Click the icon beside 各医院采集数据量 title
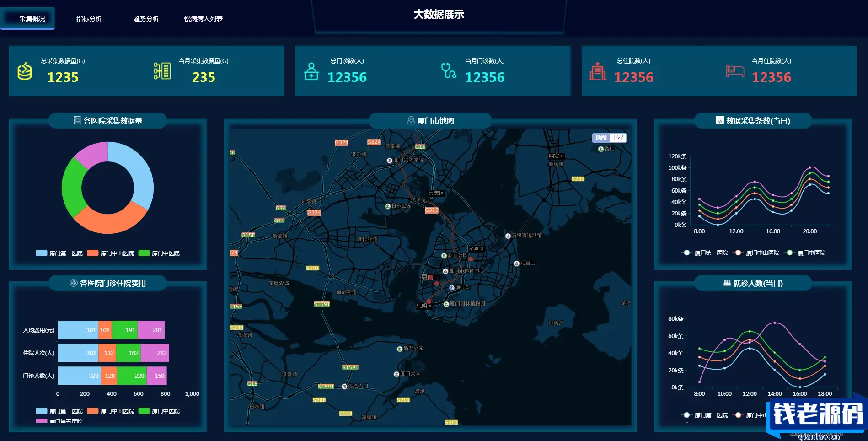 point(77,120)
